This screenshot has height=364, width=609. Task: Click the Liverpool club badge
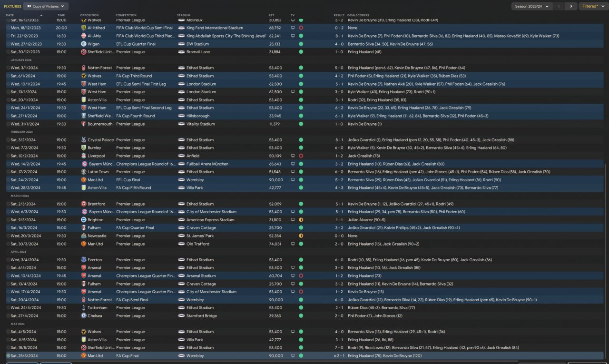pos(84,156)
